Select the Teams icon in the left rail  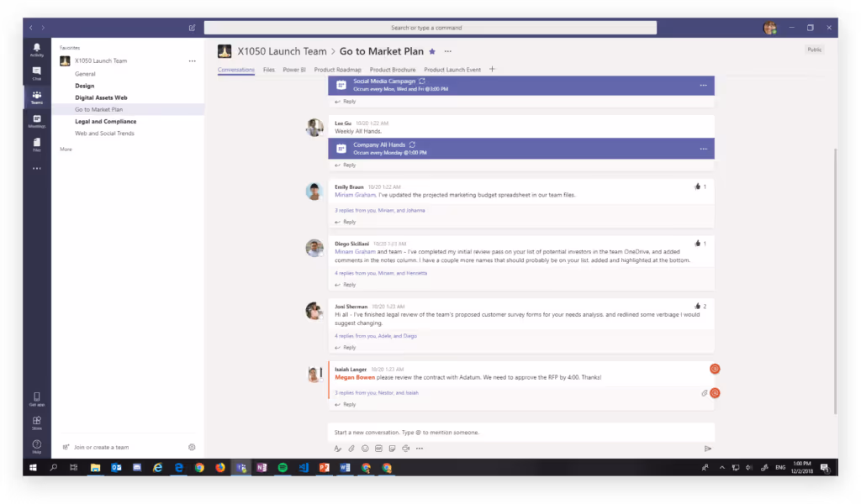coord(37,97)
